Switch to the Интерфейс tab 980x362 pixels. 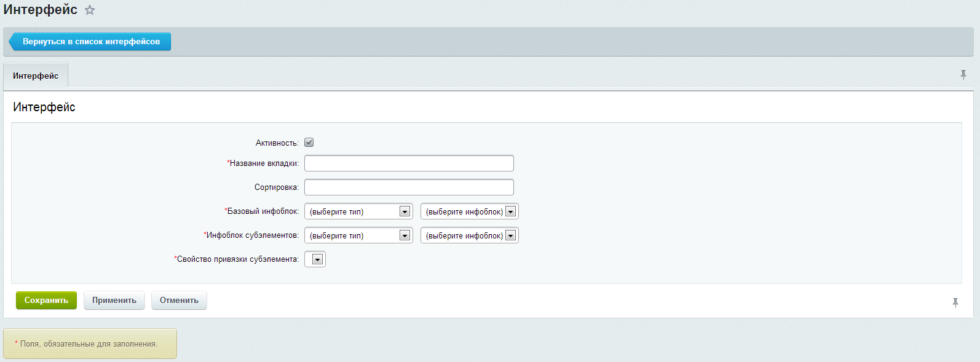(x=36, y=76)
